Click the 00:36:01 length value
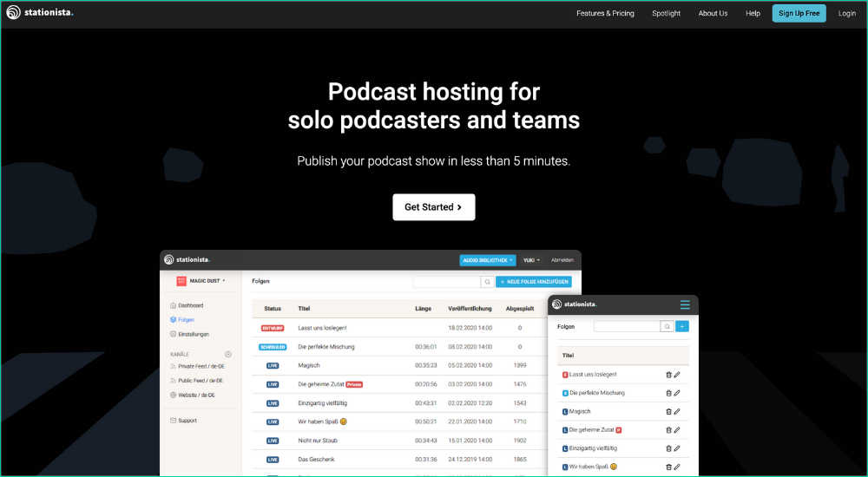The image size is (868, 477). click(x=425, y=347)
